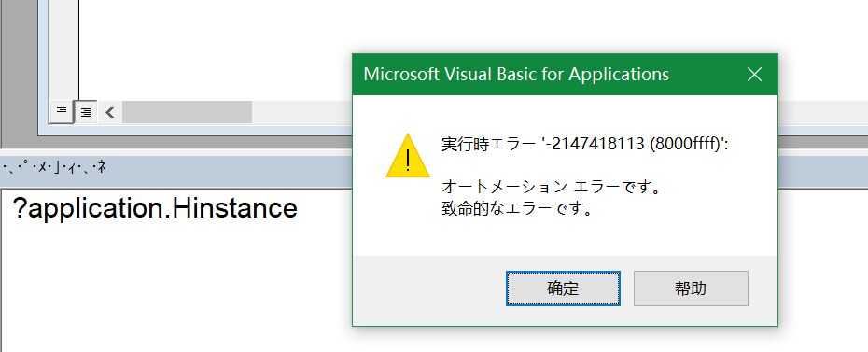Image resolution: width=868 pixels, height=352 pixels.
Task: Open help with the 帮助 button
Action: pos(691,288)
